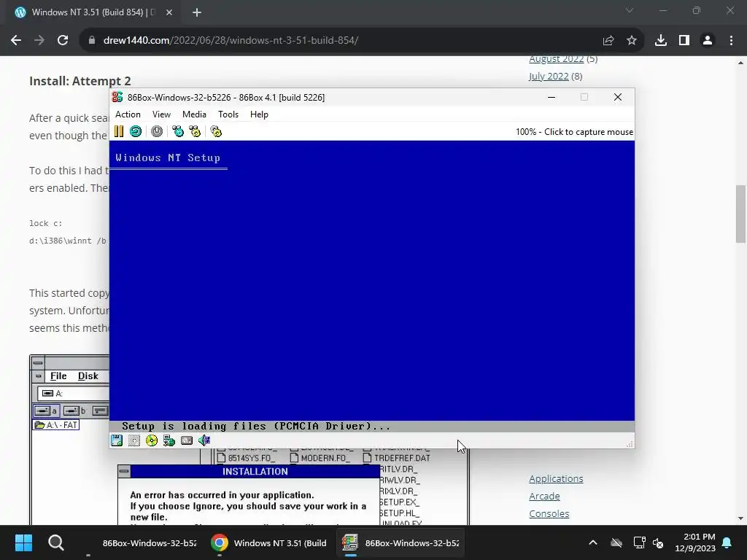The height and width of the screenshot is (560, 747).
Task: Click 'Setup is loading files' status line
Action: (x=256, y=426)
